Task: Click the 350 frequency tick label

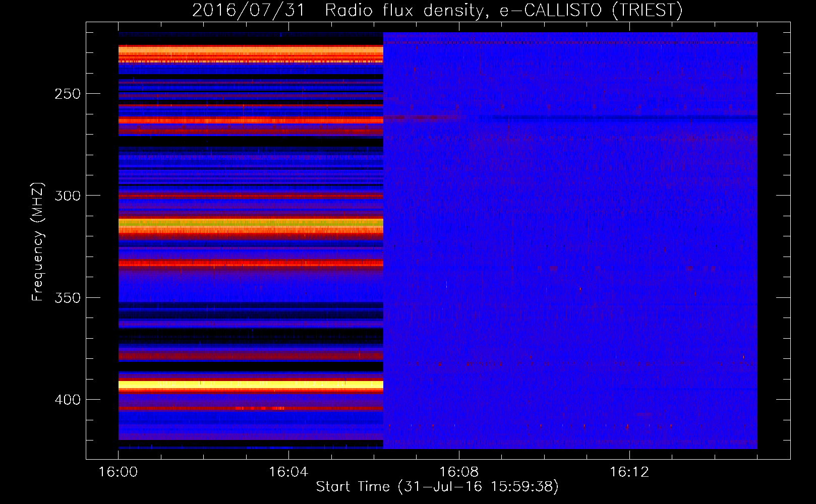Action: (x=68, y=298)
